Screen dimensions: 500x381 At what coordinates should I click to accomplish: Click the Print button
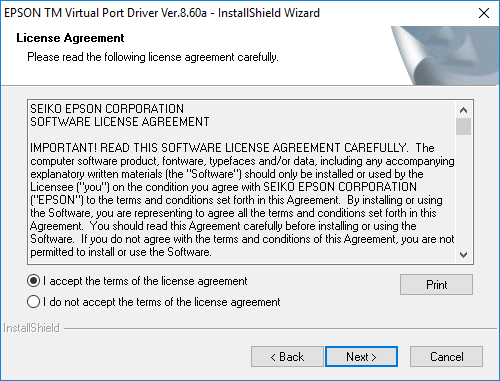click(436, 285)
